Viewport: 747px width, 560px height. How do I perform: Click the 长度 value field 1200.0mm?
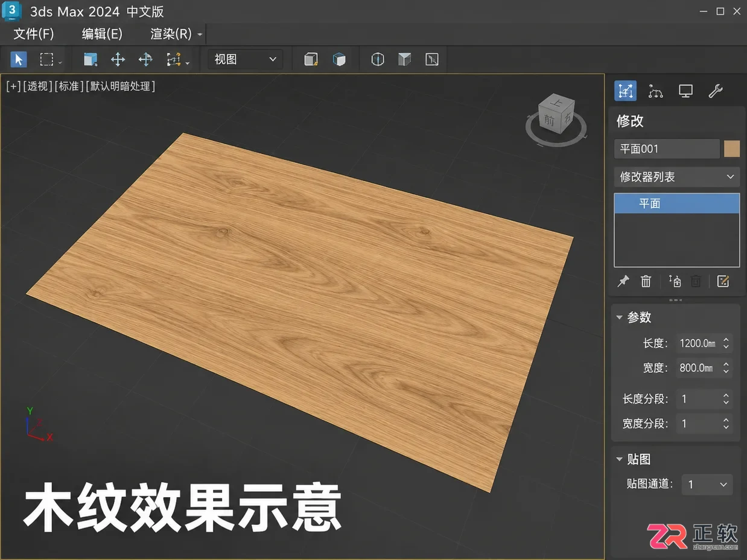coord(698,343)
